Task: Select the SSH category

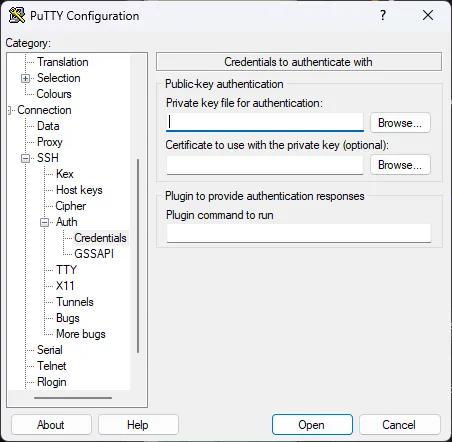Action: tap(48, 158)
